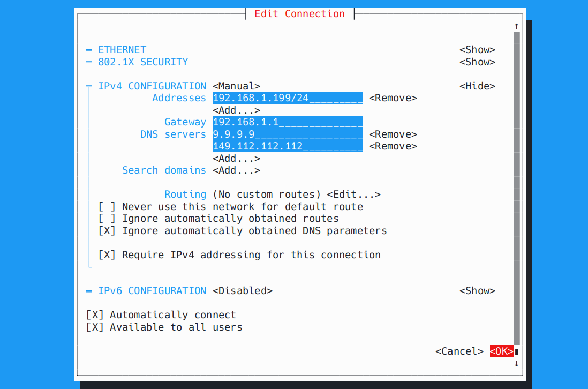Viewport: 588px width, 389px height.
Task: Show the 802.1X SECURITY settings
Action: pos(477,62)
